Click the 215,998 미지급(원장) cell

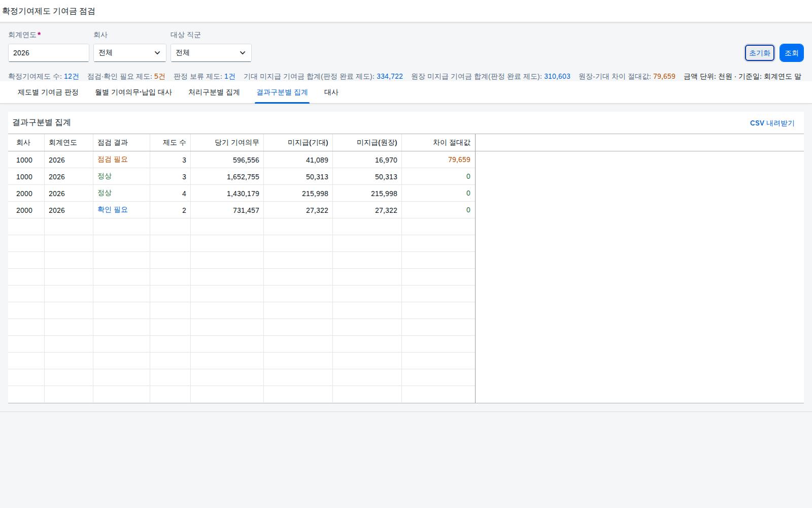coord(367,193)
